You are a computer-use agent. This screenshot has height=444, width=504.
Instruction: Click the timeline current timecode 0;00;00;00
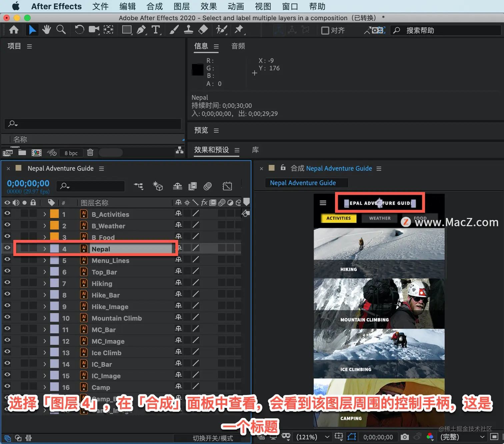click(x=28, y=183)
